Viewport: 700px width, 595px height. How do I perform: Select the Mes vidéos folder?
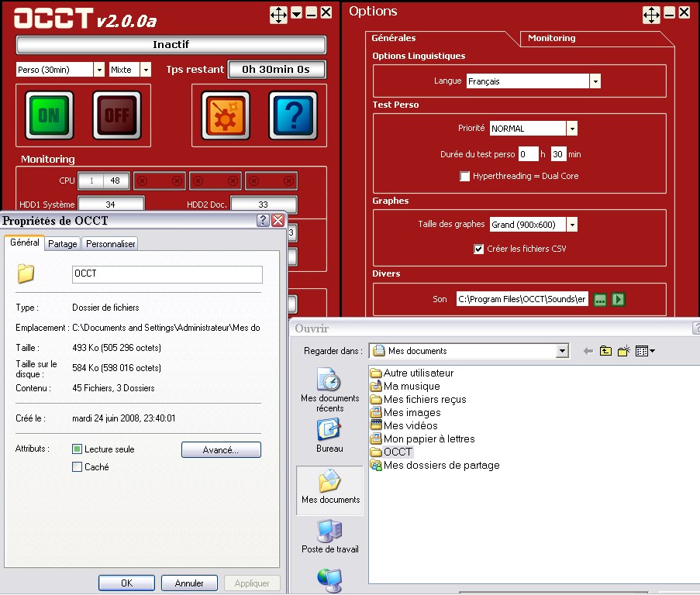(405, 425)
